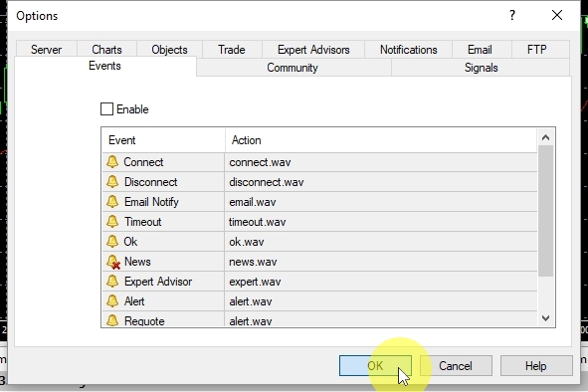Open the Trade tab

(232, 50)
